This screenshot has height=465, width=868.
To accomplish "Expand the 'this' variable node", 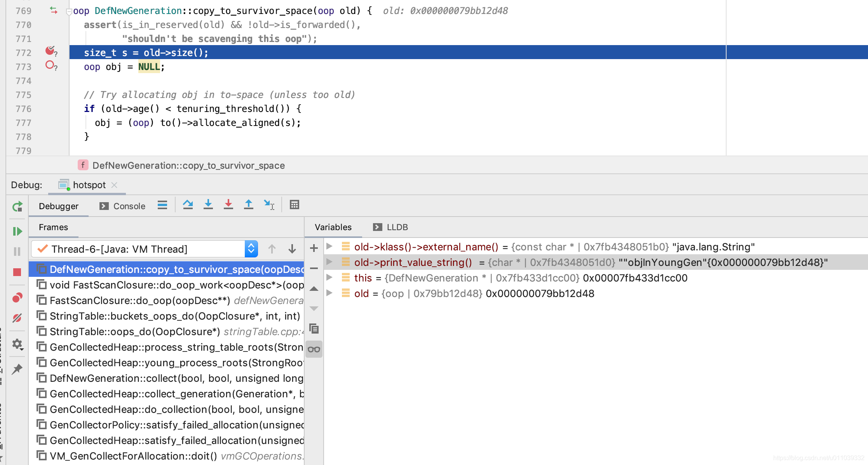I will click(x=329, y=278).
